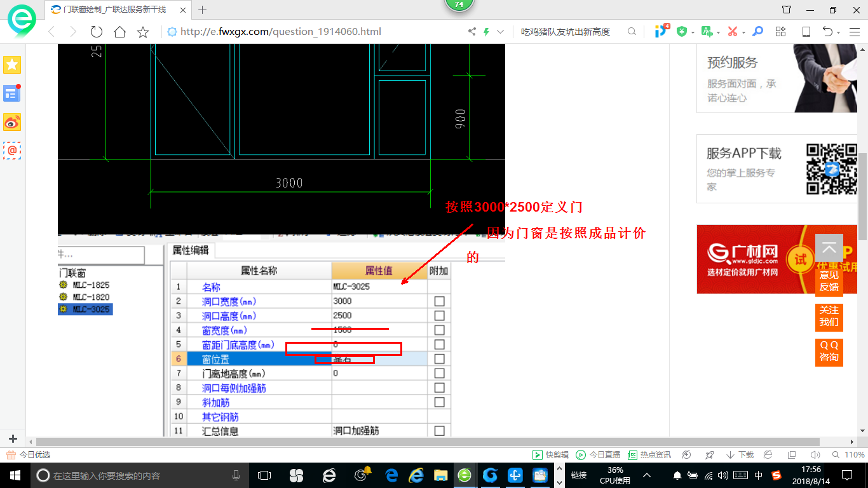
Task: Open the news feed sidebar icon
Action: tap(12, 93)
